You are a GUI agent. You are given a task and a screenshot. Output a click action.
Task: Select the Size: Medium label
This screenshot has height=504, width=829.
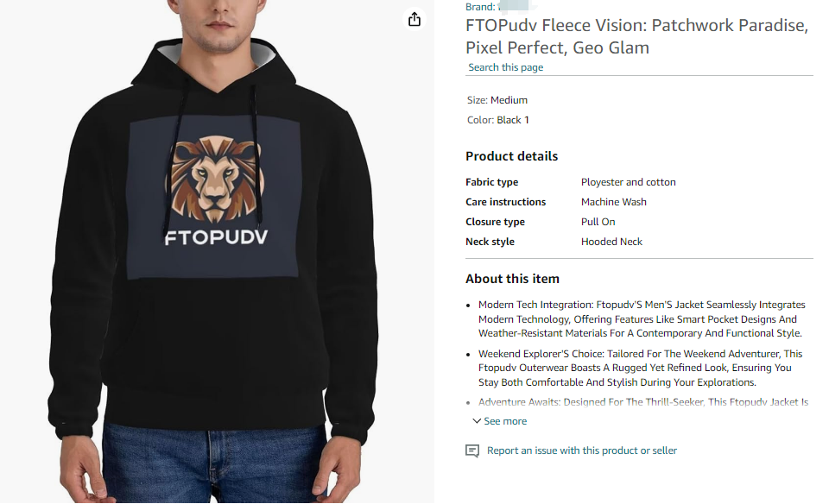[x=497, y=100]
